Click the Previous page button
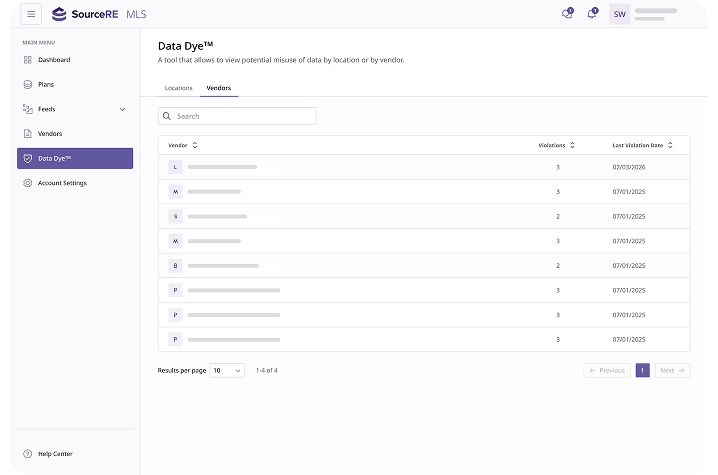 click(607, 370)
